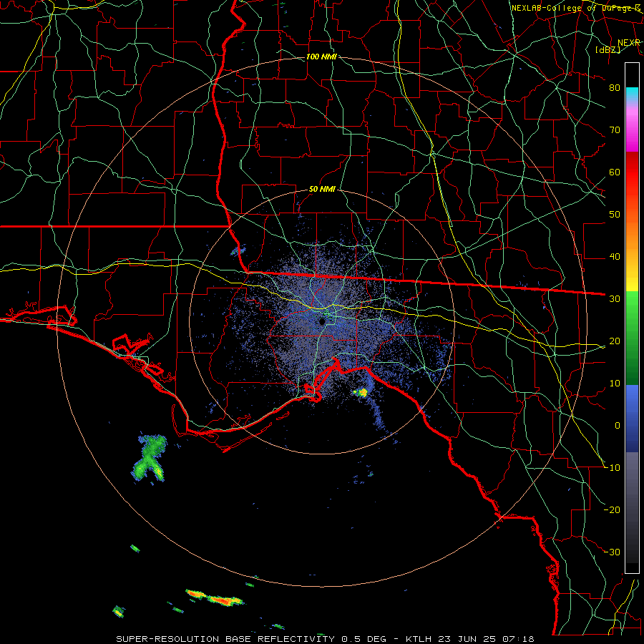The height and width of the screenshot is (644, 644).
Task: Click the blue section of the reflectivity color bar
Action: pos(632,418)
